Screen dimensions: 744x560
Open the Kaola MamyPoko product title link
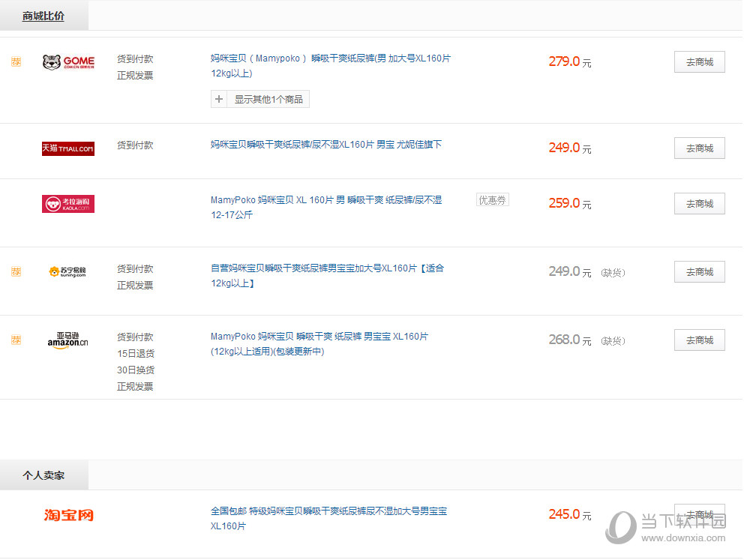[325, 200]
